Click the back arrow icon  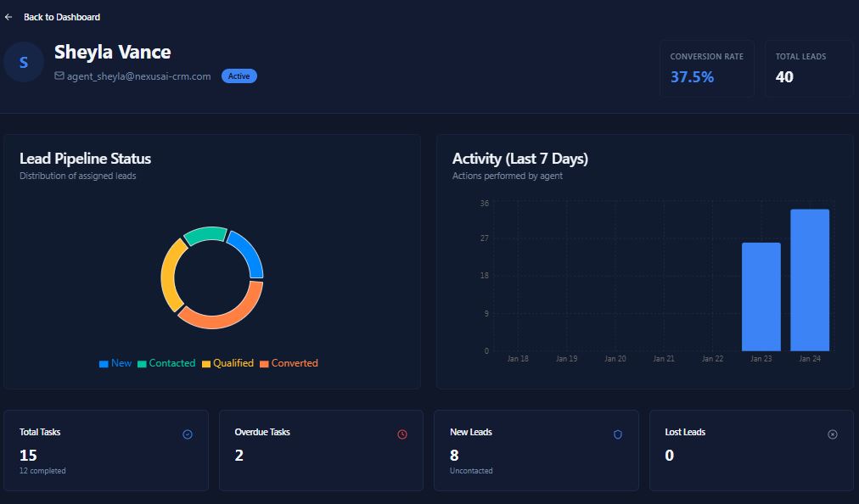click(x=8, y=17)
